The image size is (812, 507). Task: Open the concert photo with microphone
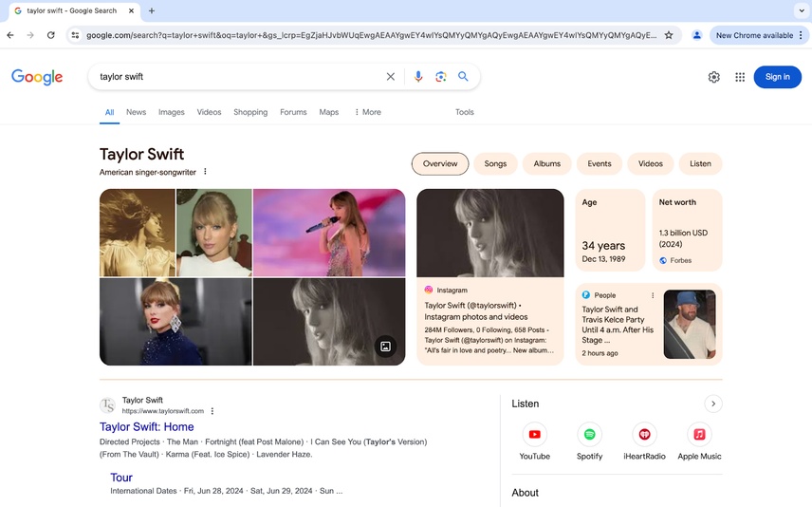(329, 233)
